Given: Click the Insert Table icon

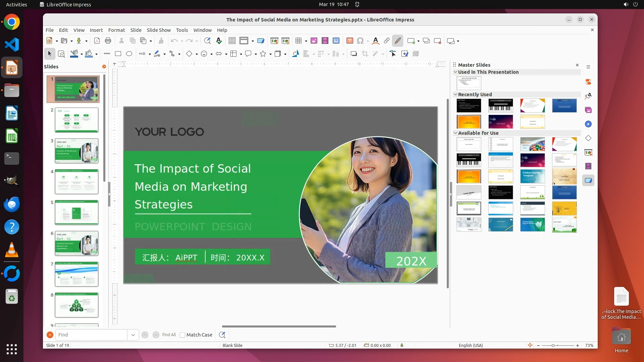Looking at the screenshot, I should pos(298,41).
